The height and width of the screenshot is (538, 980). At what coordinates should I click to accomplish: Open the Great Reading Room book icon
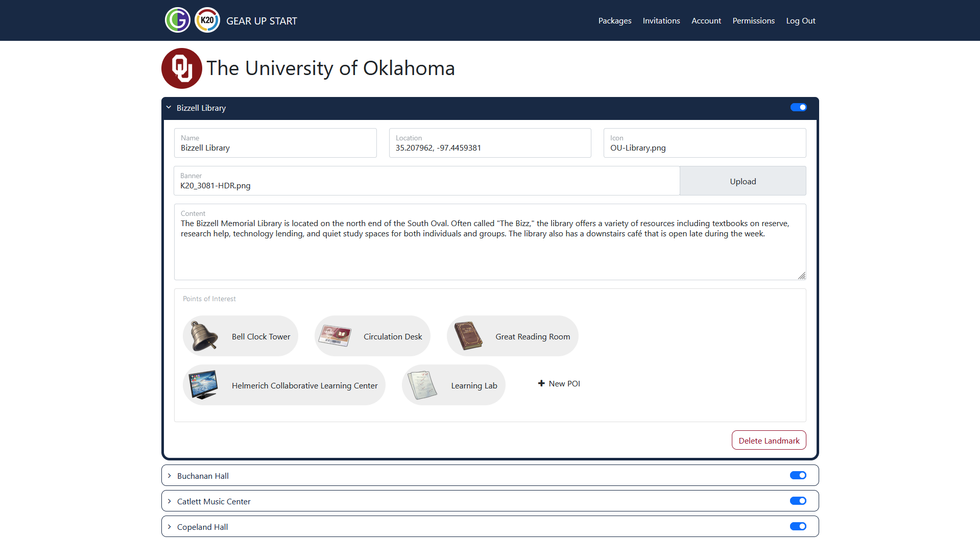point(468,336)
